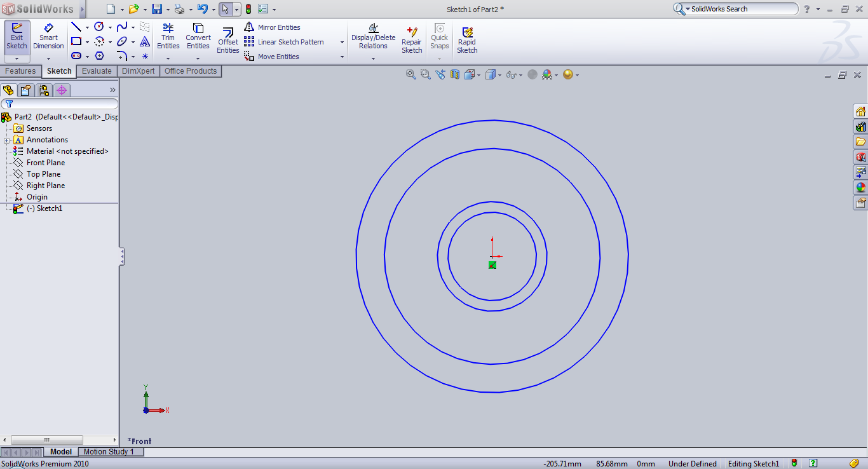Select the Circle sketch tool
This screenshot has width=868, height=469.
coord(99,27)
